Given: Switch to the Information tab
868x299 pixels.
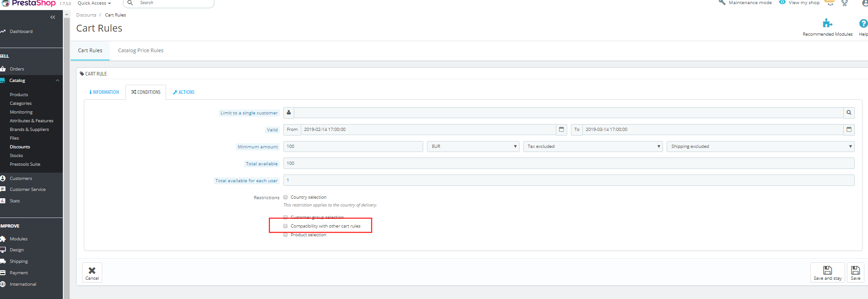Looking at the screenshot, I should 104,92.
